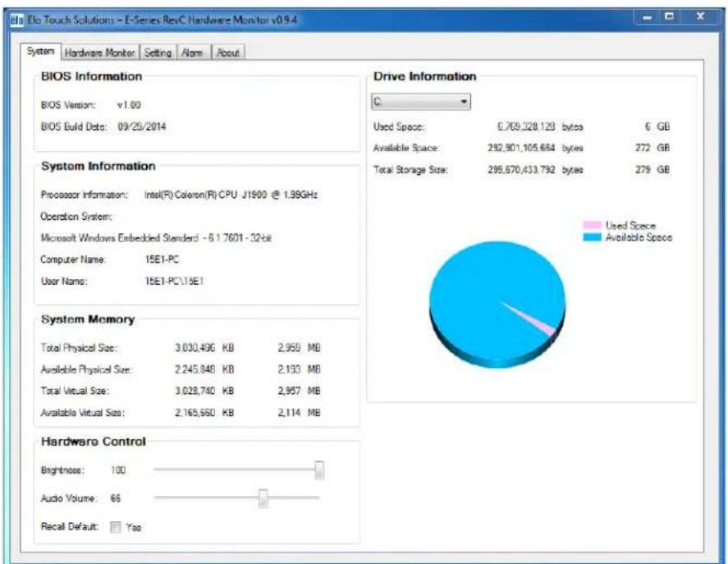This screenshot has width=728, height=564.
Task: Show the About tab
Action: point(228,53)
